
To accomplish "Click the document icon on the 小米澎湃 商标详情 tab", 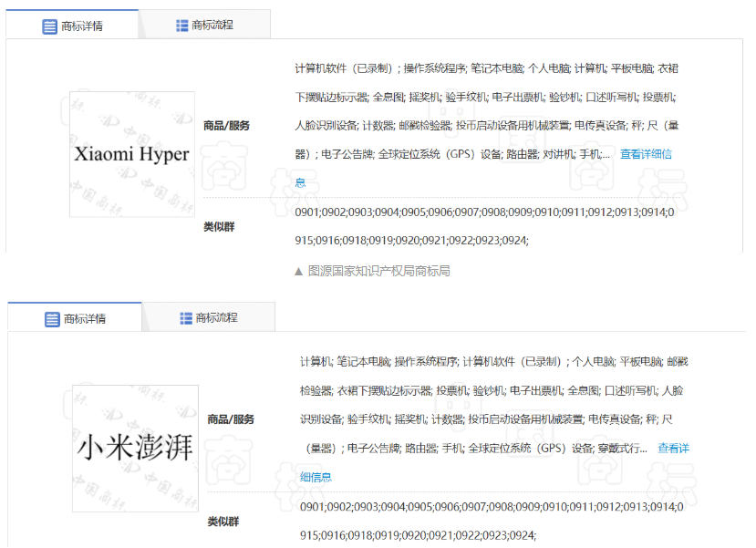I will [x=53, y=320].
